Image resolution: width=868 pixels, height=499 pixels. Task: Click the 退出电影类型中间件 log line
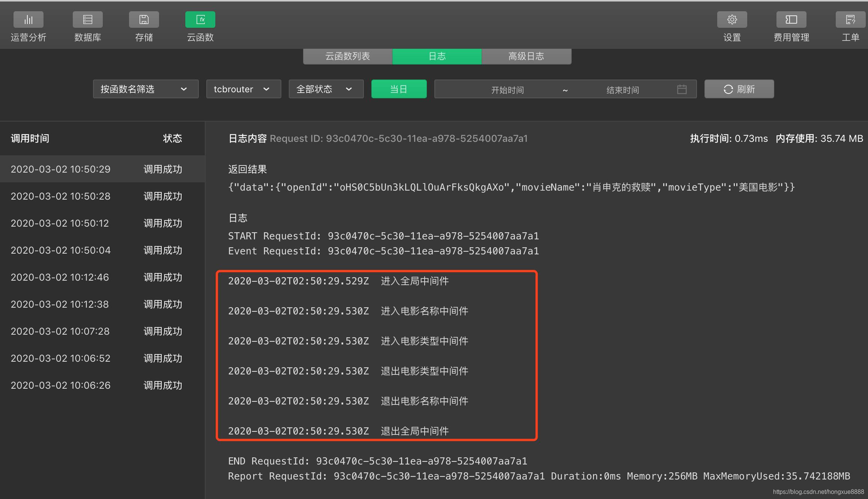[348, 371]
